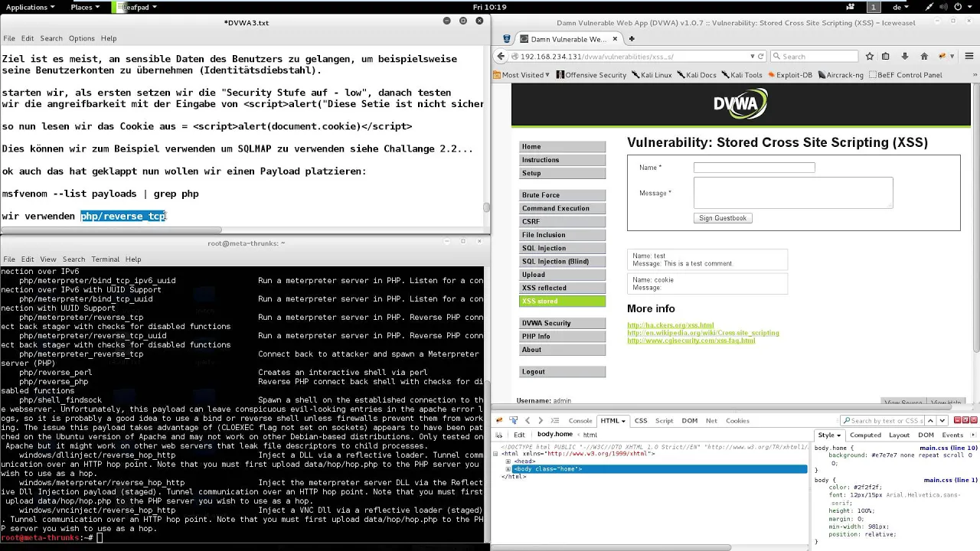Viewport: 980px width, 551px height.
Task: Open SQL Injection page in DVWA menu
Action: [562, 248]
